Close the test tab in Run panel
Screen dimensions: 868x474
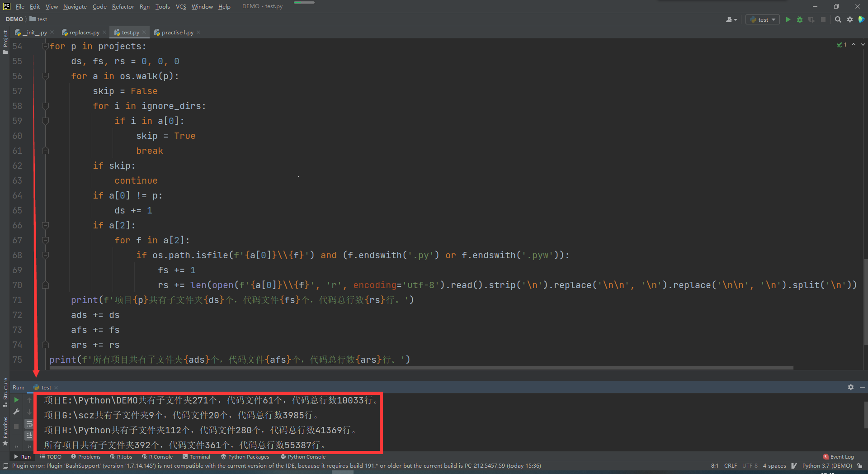[56, 388]
